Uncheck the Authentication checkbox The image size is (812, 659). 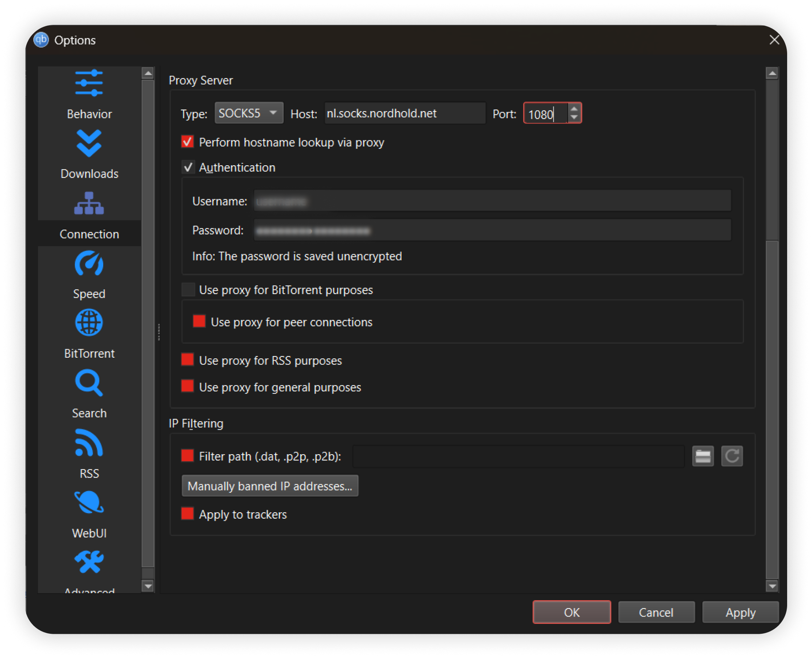[188, 167]
